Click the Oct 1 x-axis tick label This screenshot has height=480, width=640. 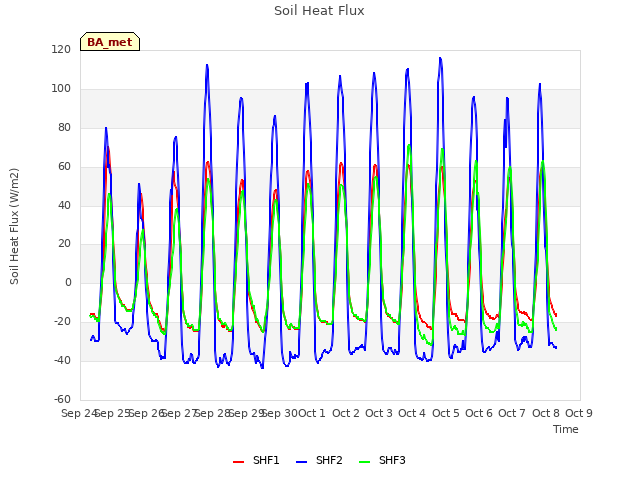coord(312,413)
